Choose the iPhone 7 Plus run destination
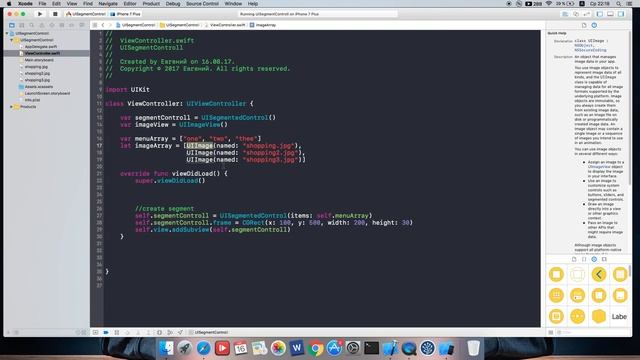 [126, 14]
